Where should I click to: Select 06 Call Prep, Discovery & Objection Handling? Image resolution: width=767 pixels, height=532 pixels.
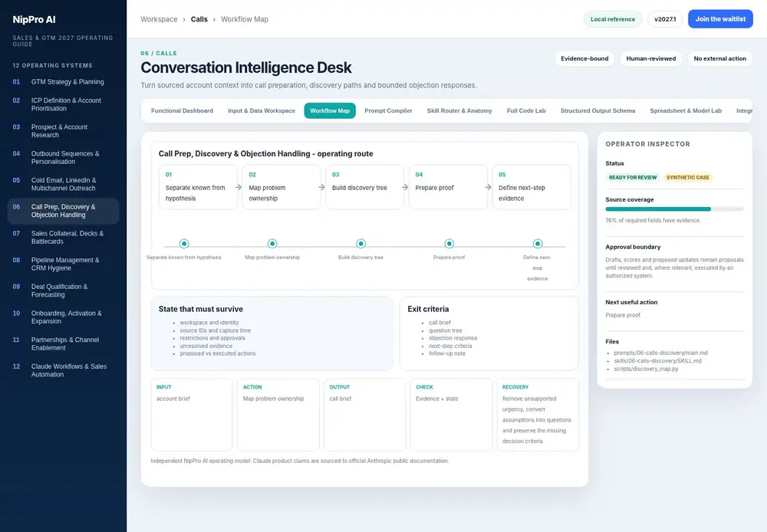pyautogui.click(x=63, y=211)
